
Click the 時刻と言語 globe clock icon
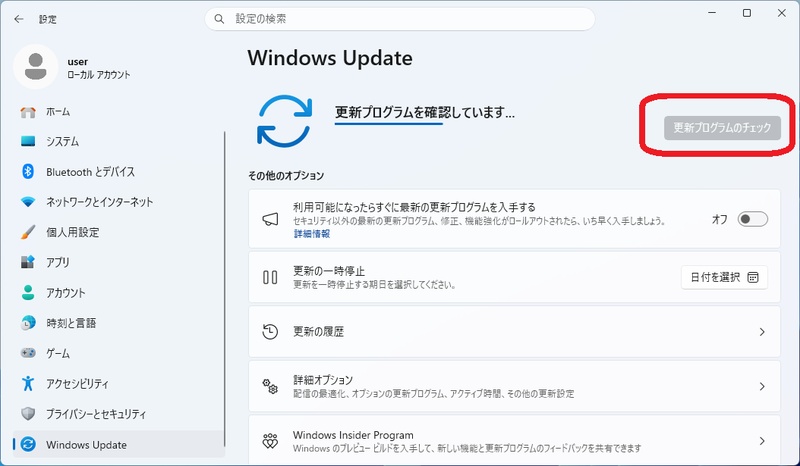pyautogui.click(x=28, y=323)
